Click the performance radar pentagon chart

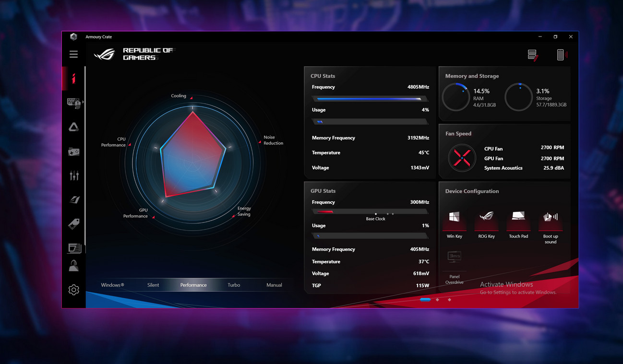pos(193,155)
